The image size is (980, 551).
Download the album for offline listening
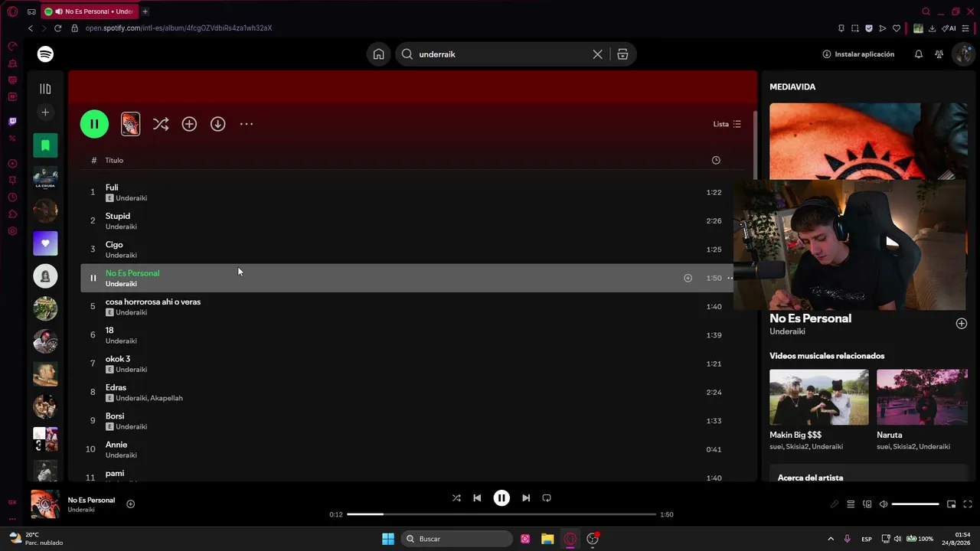218,124
